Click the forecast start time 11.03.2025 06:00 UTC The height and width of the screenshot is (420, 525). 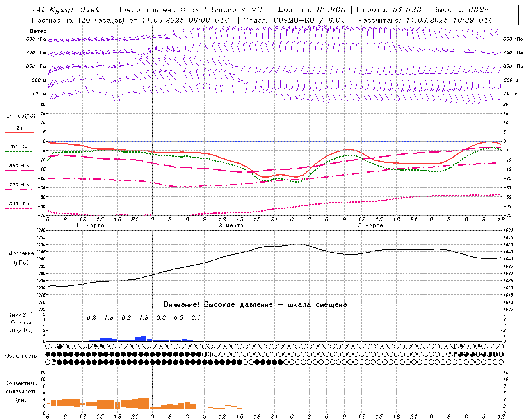coord(185,20)
